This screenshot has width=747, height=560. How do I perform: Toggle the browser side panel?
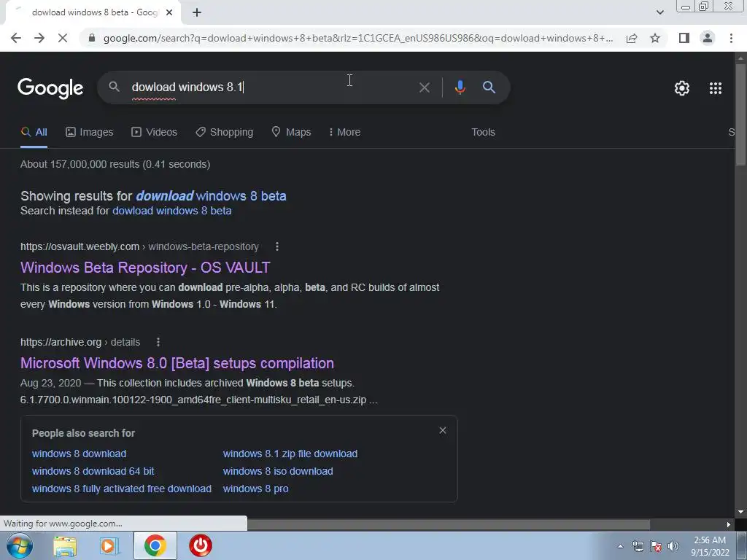pyautogui.click(x=684, y=38)
